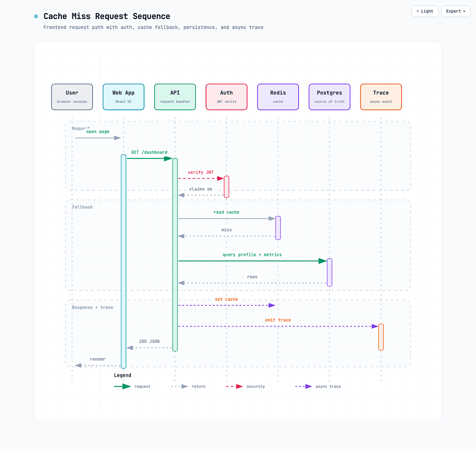Viewport: 476px width, 449px height.
Task: Click the 'miss' return label
Action: (x=226, y=230)
